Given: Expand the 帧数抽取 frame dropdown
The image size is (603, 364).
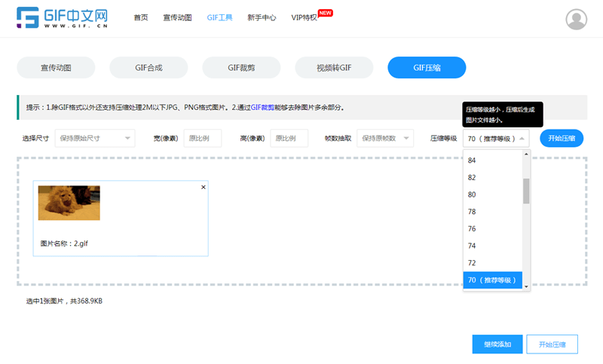Looking at the screenshot, I should click(x=385, y=139).
